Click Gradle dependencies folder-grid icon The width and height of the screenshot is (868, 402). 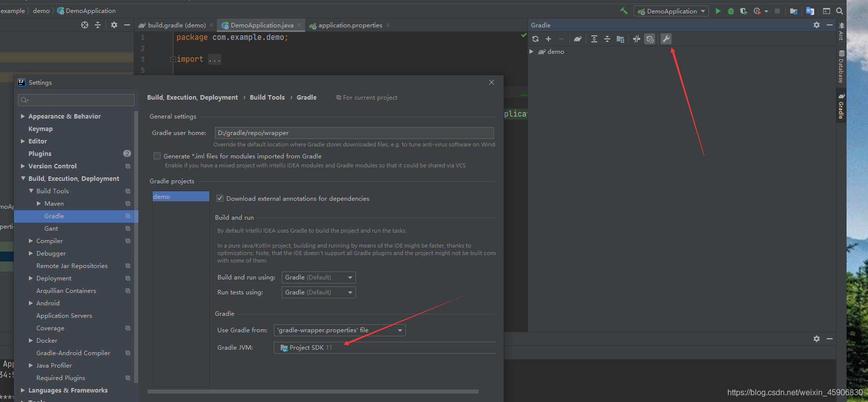tap(620, 39)
